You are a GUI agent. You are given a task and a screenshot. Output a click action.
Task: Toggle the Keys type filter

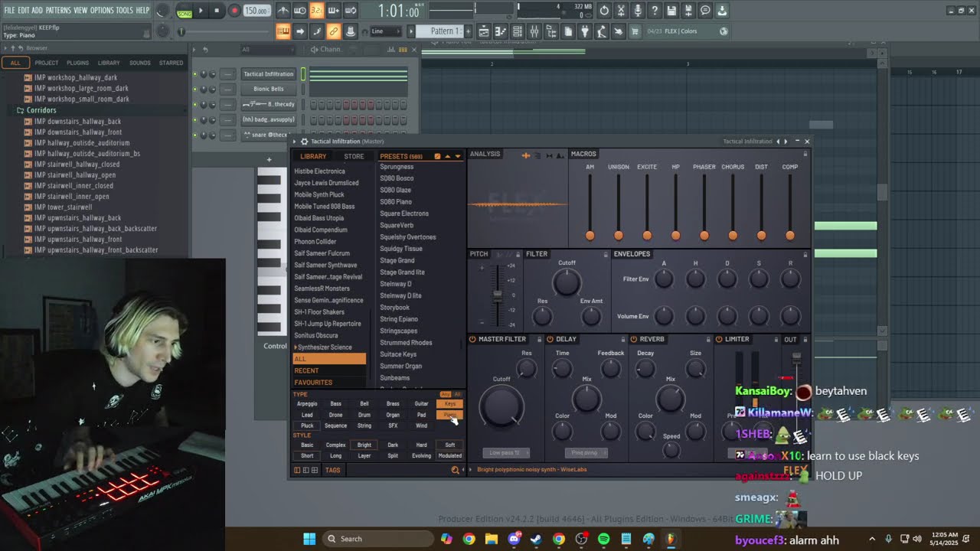450,403
